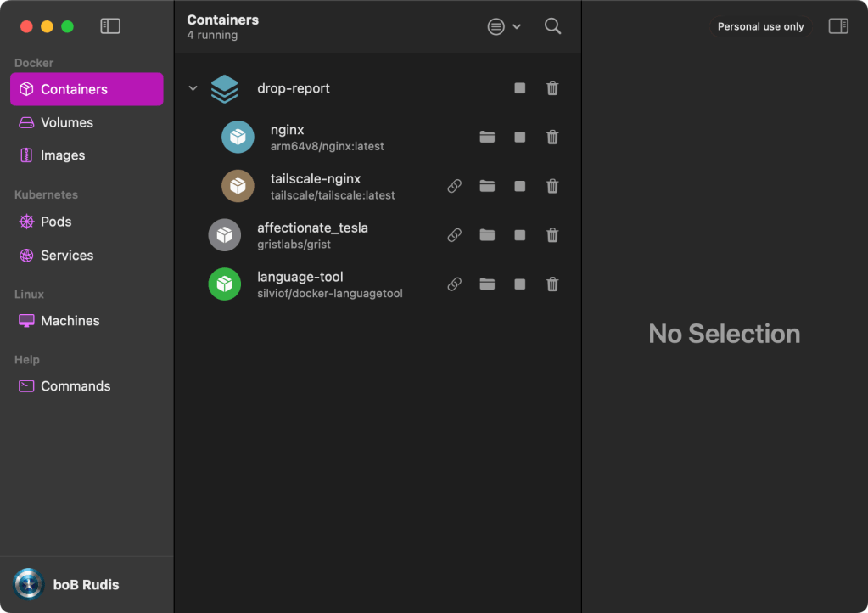Go to Volumes in the sidebar
868x613 pixels.
tap(67, 122)
